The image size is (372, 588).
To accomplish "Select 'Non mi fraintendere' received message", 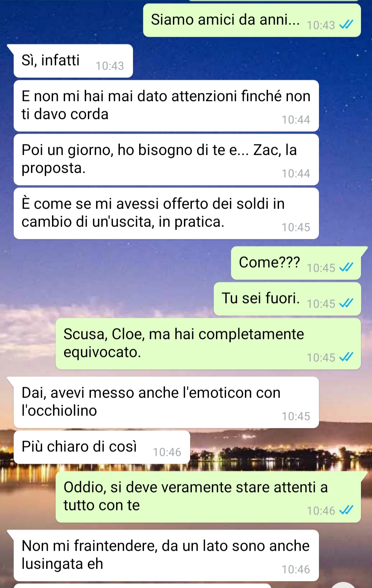I will 166,556.
